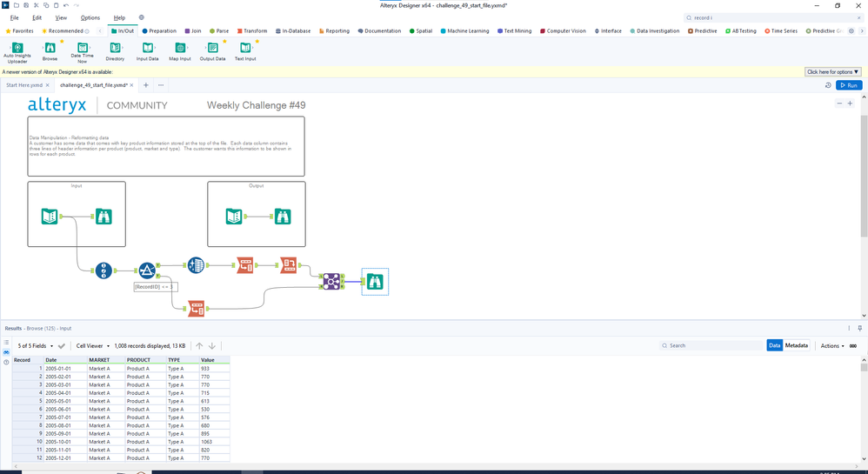
Task: Click the Results Search field
Action: click(x=711, y=345)
